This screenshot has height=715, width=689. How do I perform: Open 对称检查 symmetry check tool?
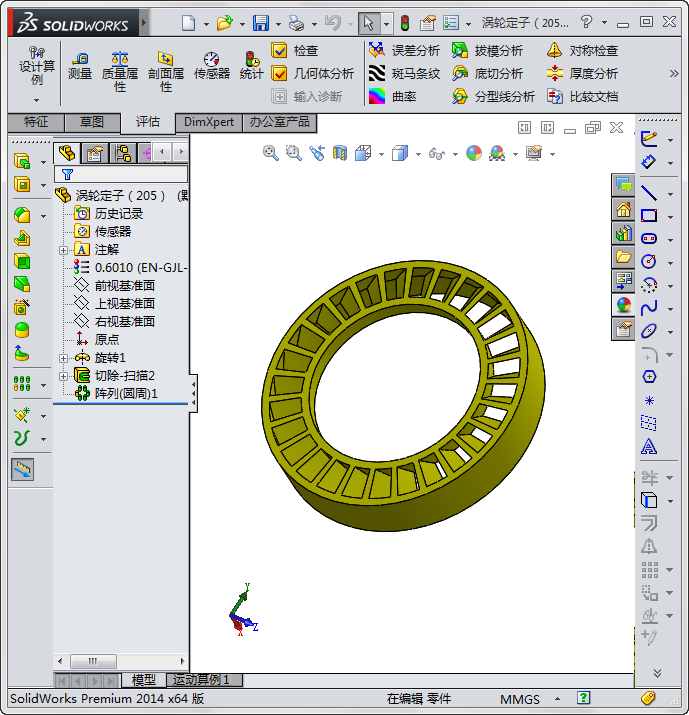pos(554,50)
